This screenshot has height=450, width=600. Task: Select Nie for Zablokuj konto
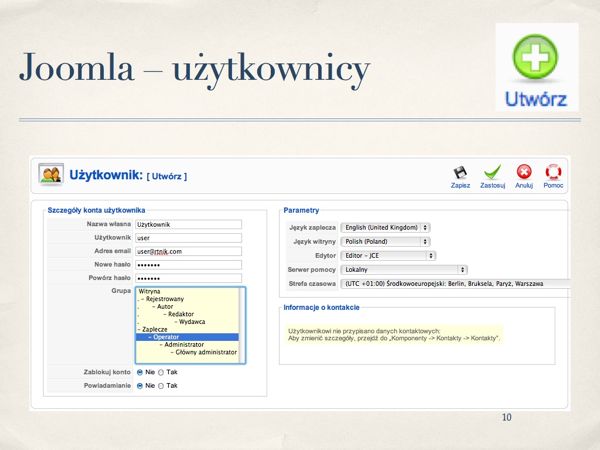pyautogui.click(x=139, y=371)
